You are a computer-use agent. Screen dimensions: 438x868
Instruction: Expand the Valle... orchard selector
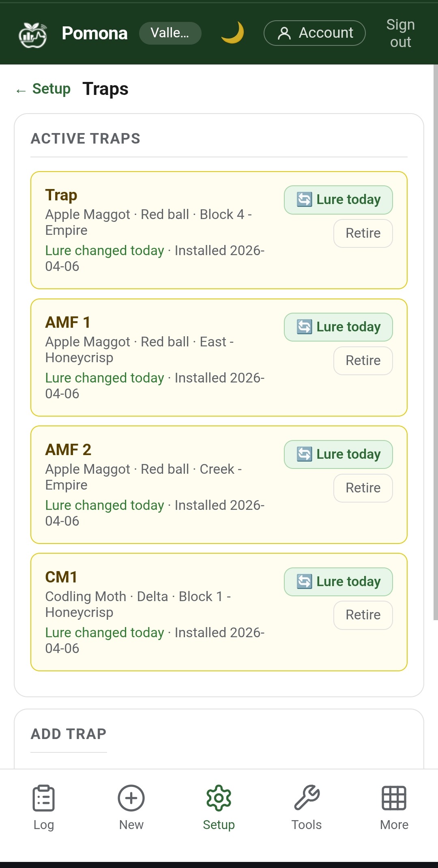point(170,33)
